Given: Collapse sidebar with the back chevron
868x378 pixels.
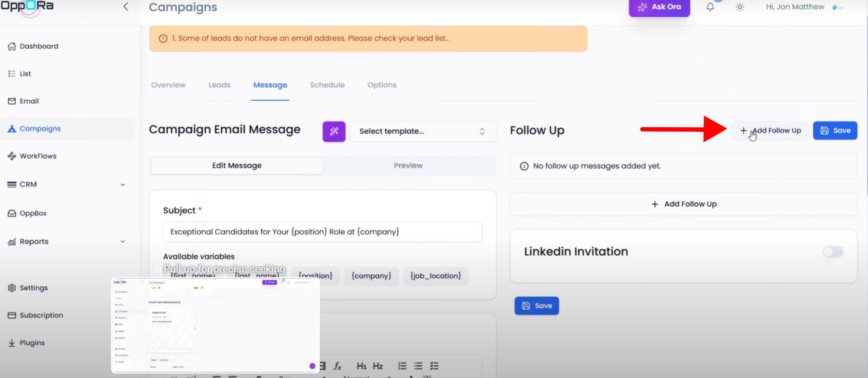Looking at the screenshot, I should pyautogui.click(x=126, y=7).
